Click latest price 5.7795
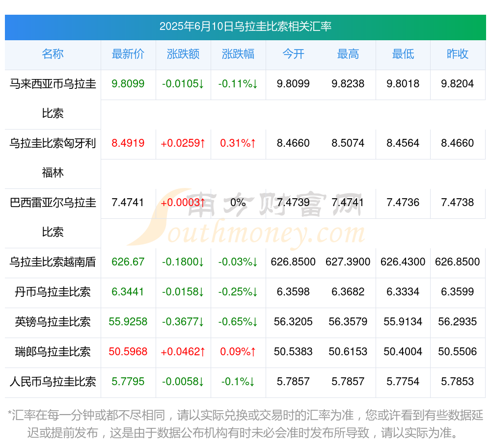This screenshot has width=491, height=448. coord(128,381)
